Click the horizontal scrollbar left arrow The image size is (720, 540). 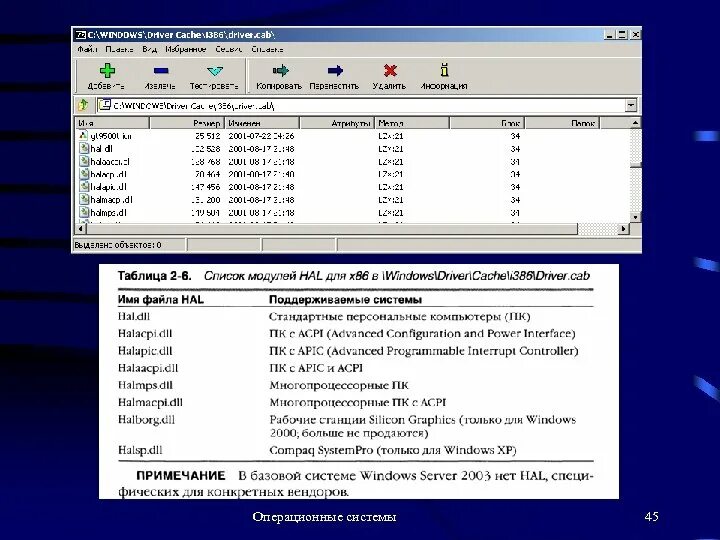click(x=80, y=228)
